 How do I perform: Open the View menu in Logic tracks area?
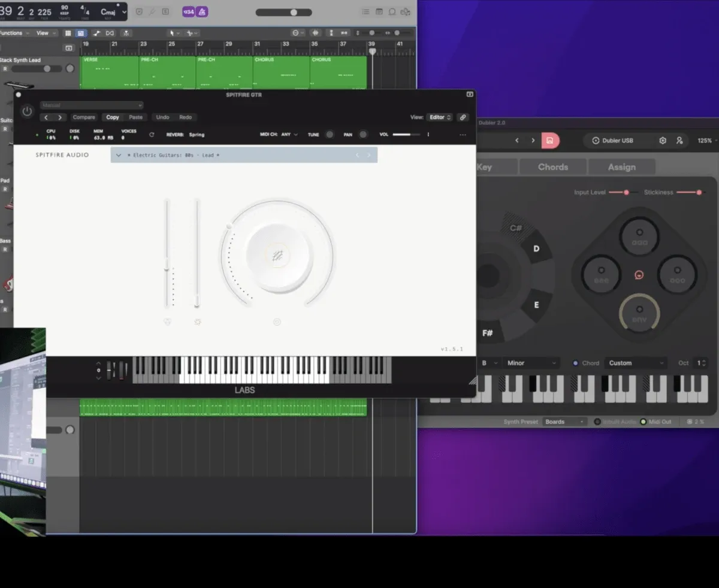pyautogui.click(x=46, y=33)
